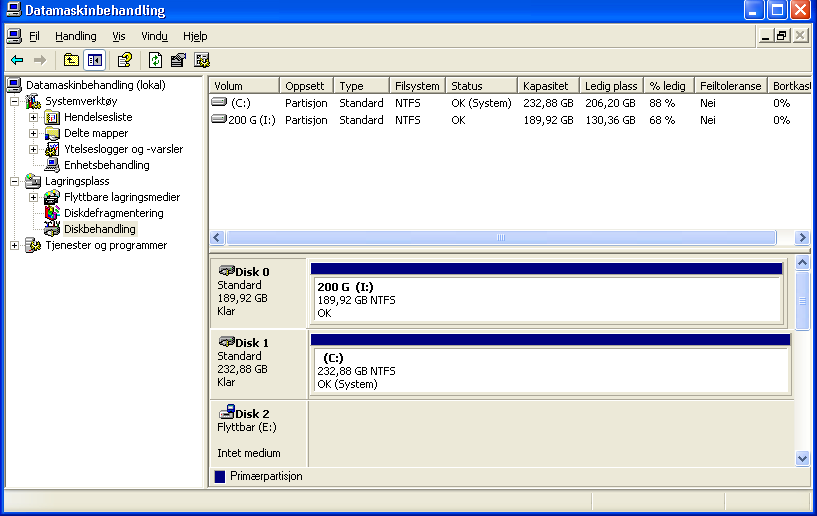Open the Vis menu
The width and height of the screenshot is (817, 516).
(119, 36)
